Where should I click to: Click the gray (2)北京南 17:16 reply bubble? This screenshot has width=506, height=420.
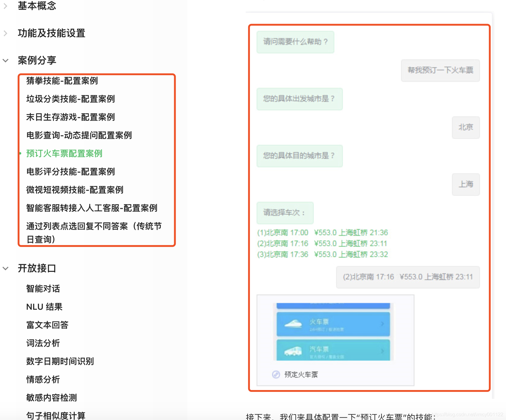coord(408,277)
